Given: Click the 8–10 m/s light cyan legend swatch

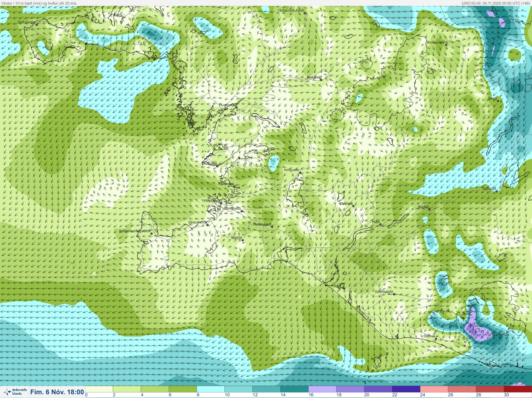Looking at the screenshot, I should 210,389.
